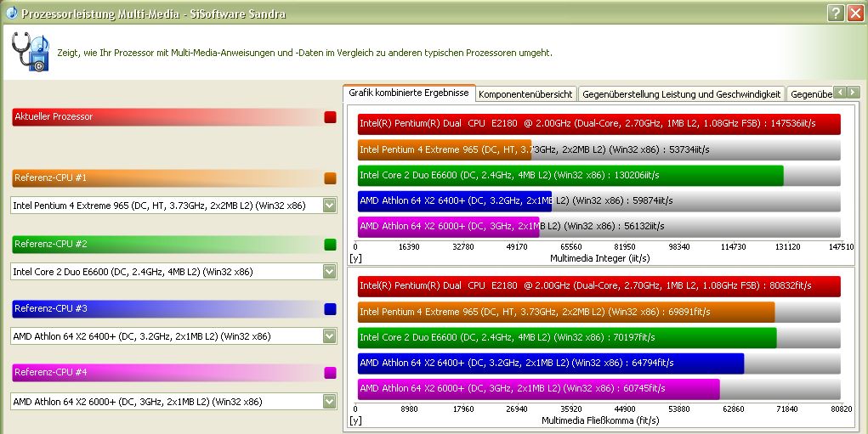Click the 80820 float axis tick value
This screenshot has height=434, width=868.
pyautogui.click(x=842, y=409)
